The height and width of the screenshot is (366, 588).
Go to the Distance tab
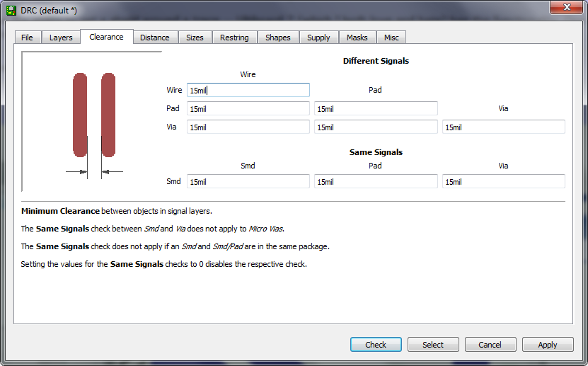tap(154, 38)
